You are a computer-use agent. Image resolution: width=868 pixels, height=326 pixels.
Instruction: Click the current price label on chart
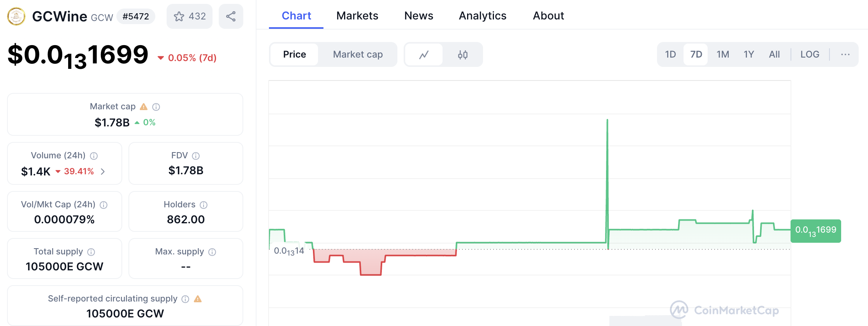(x=816, y=231)
